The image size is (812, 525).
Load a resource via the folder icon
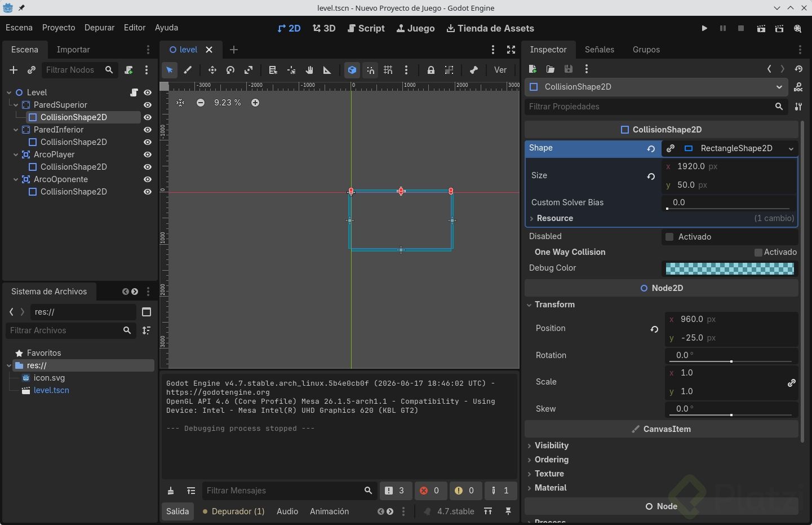pos(551,69)
